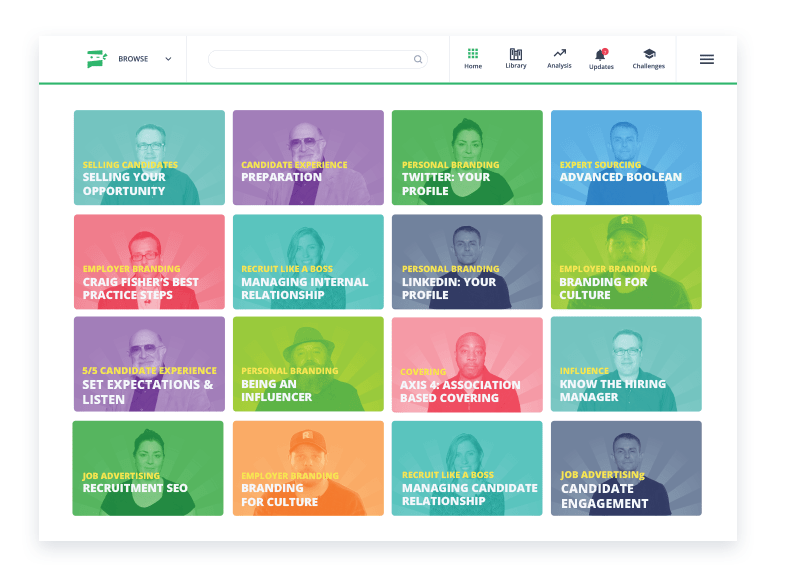Open orange Branding for Culture card

tap(308, 468)
